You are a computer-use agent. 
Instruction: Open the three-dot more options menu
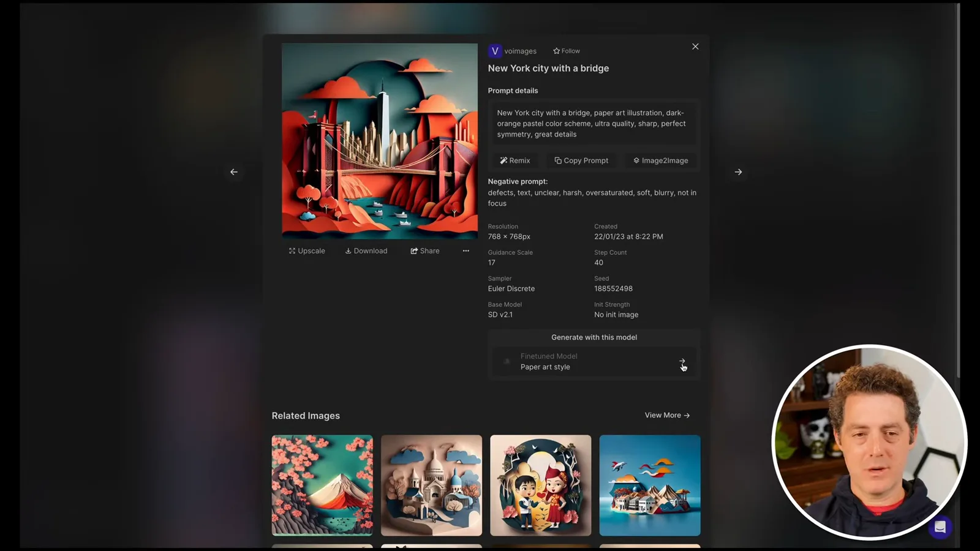[466, 251]
